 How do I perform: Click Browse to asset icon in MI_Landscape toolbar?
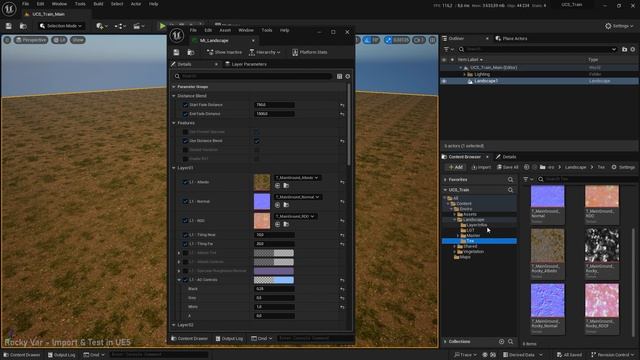(191, 52)
